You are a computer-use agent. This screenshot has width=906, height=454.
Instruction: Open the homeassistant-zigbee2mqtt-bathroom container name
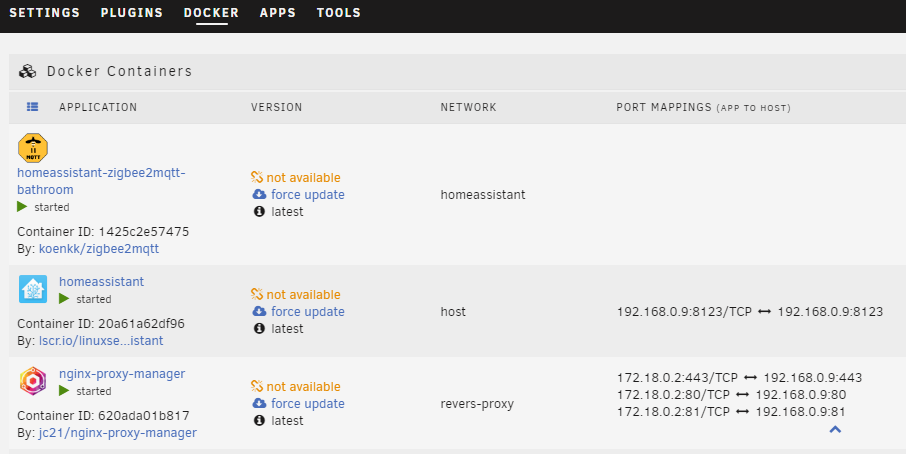pos(101,181)
